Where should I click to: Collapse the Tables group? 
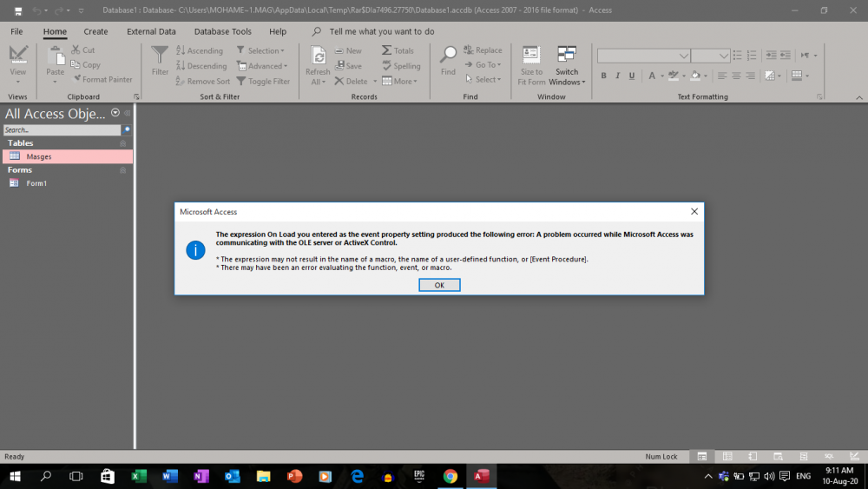123,143
